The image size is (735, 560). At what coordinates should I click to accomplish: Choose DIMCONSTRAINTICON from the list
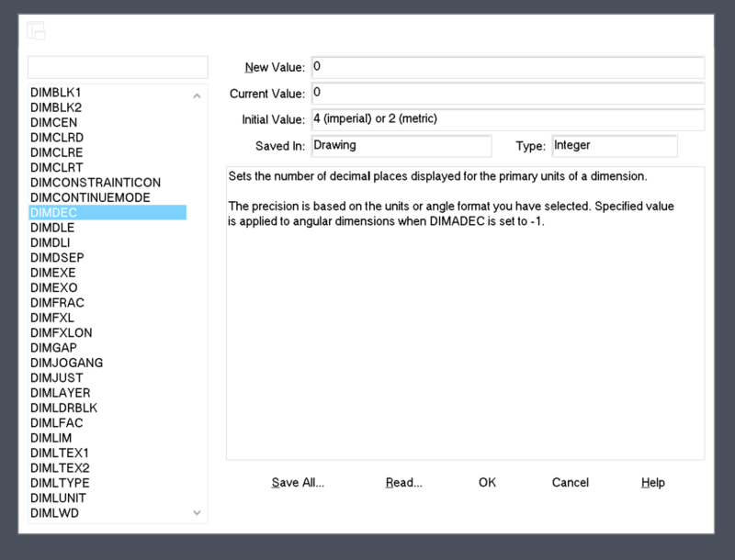pos(96,183)
